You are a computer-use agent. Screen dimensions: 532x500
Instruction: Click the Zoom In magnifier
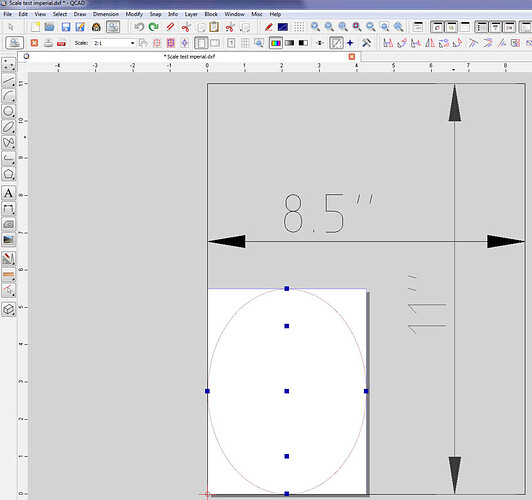tap(315, 27)
